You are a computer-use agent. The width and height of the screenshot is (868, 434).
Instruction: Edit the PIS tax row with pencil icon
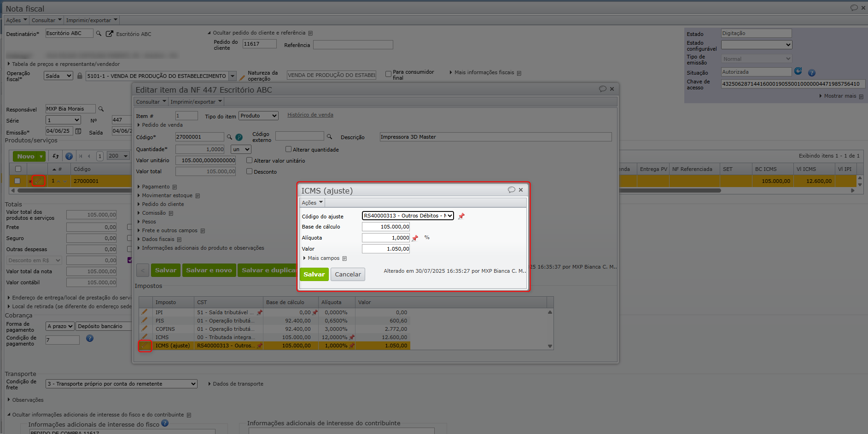145,321
